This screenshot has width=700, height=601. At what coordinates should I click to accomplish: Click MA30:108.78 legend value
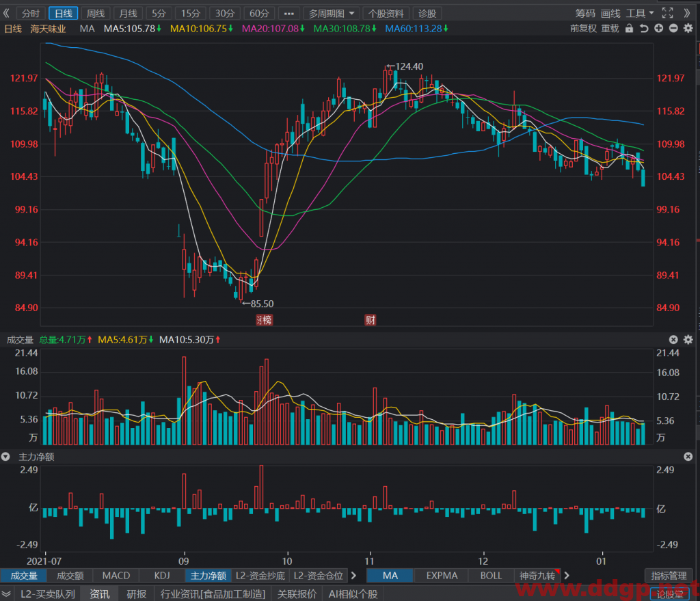coord(342,29)
